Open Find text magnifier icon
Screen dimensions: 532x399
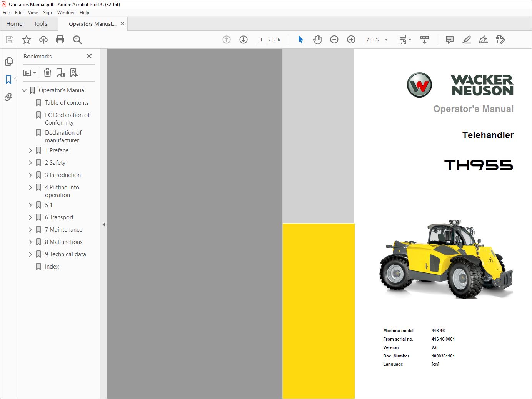pyautogui.click(x=77, y=40)
